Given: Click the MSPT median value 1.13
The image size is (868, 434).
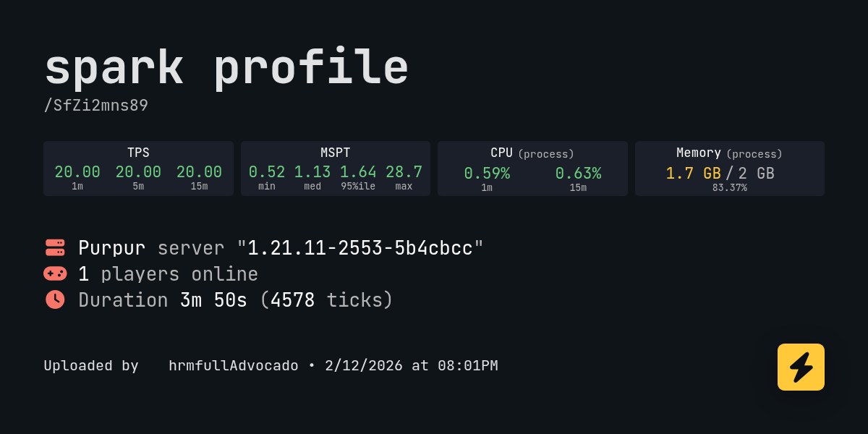Looking at the screenshot, I should click(x=312, y=172).
